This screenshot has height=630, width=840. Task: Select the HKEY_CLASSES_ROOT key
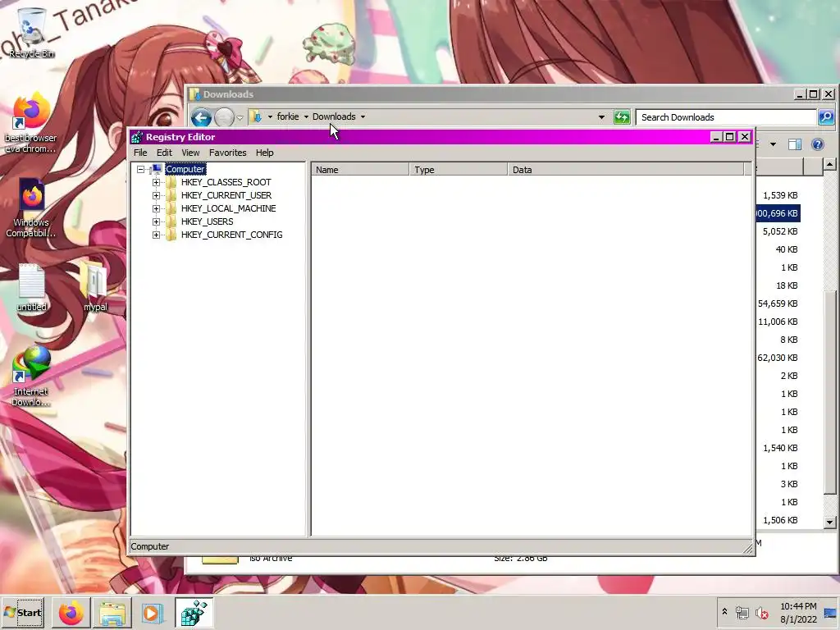pos(226,182)
